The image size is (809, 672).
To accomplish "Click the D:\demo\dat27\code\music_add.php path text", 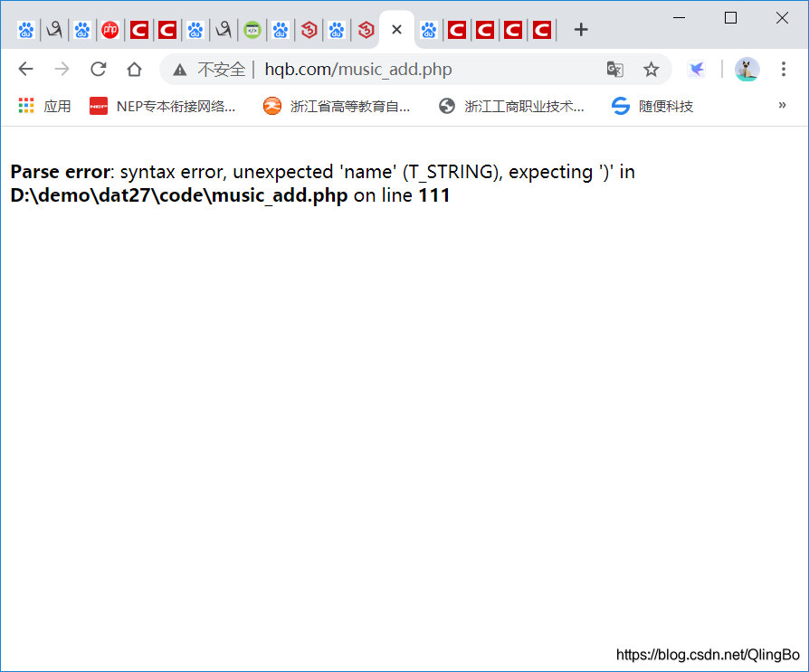I will [179, 195].
